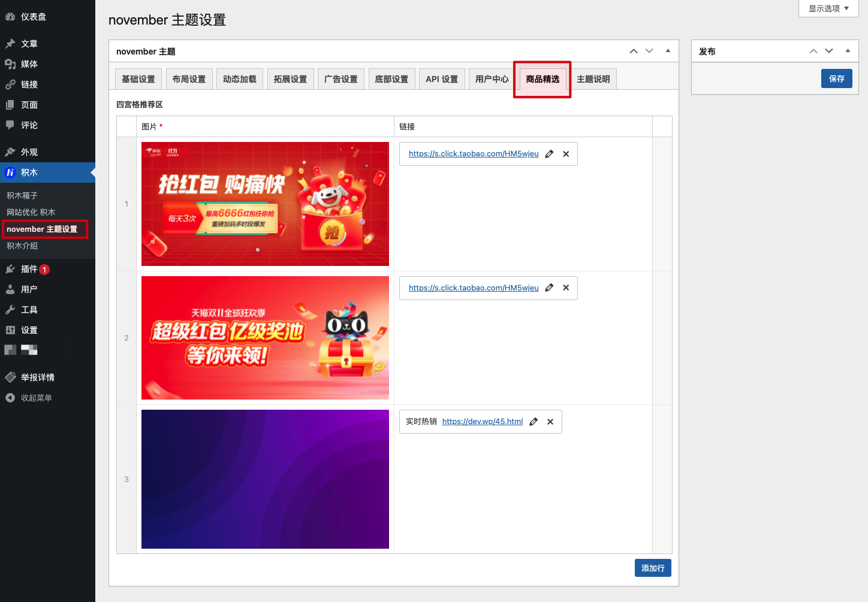Image resolution: width=868 pixels, height=602 pixels.
Task: Remove the 实时热销 link with X icon
Action: coord(550,422)
